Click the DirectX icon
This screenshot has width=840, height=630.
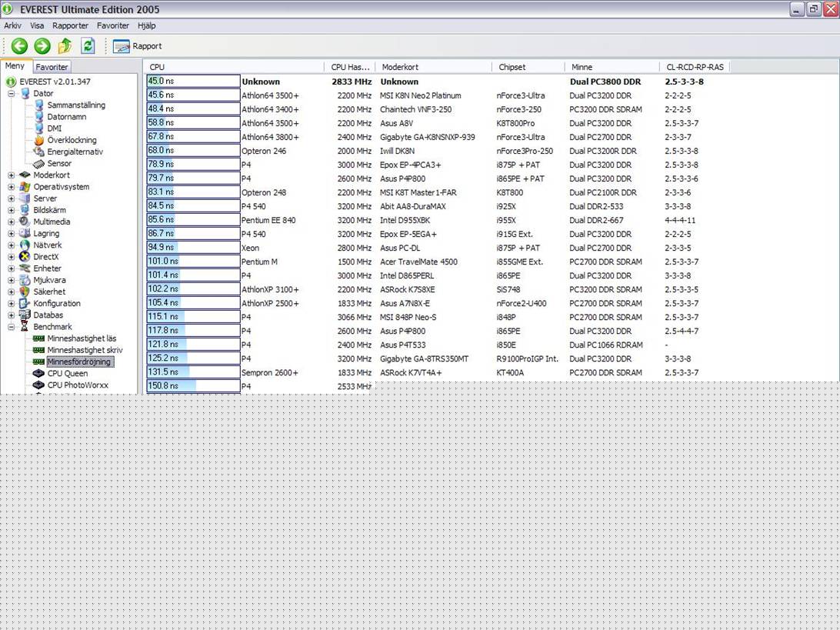click(25, 257)
